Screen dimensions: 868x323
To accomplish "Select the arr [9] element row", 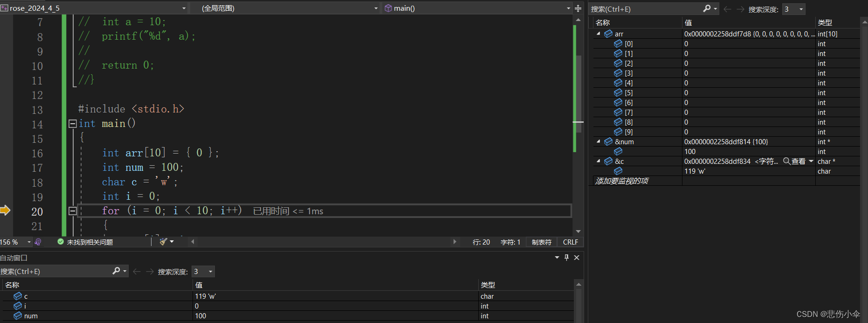I will coord(726,132).
